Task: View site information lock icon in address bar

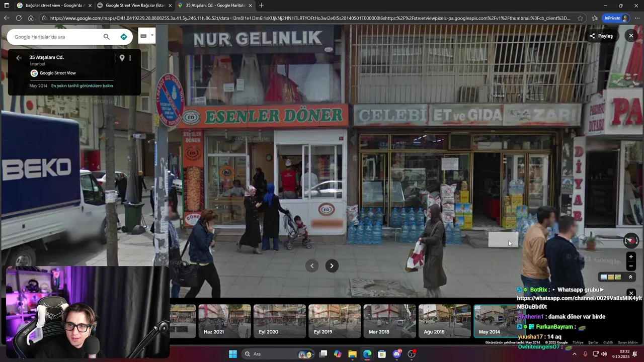Action: pyautogui.click(x=44, y=18)
